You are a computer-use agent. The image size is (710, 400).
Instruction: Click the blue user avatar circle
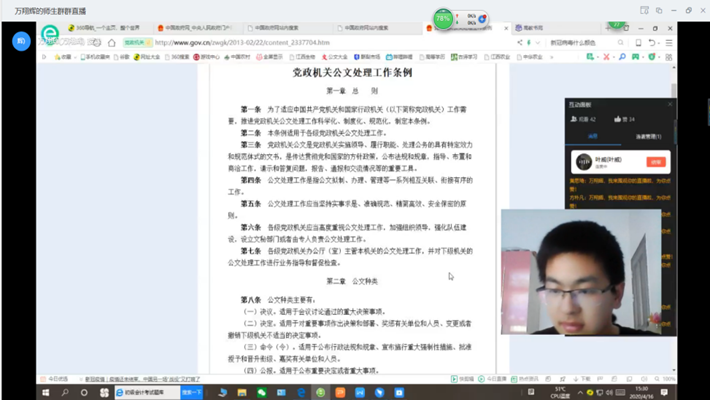pos(22,41)
